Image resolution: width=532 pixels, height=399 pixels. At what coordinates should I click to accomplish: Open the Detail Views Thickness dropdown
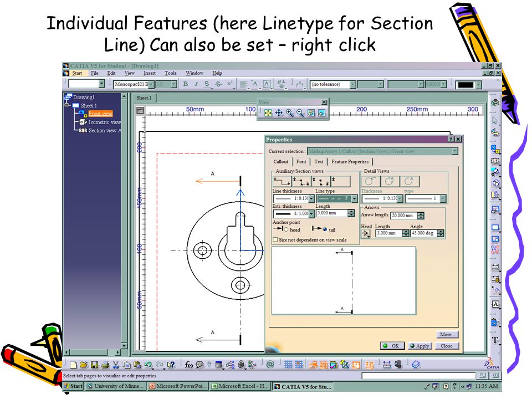pyautogui.click(x=400, y=198)
